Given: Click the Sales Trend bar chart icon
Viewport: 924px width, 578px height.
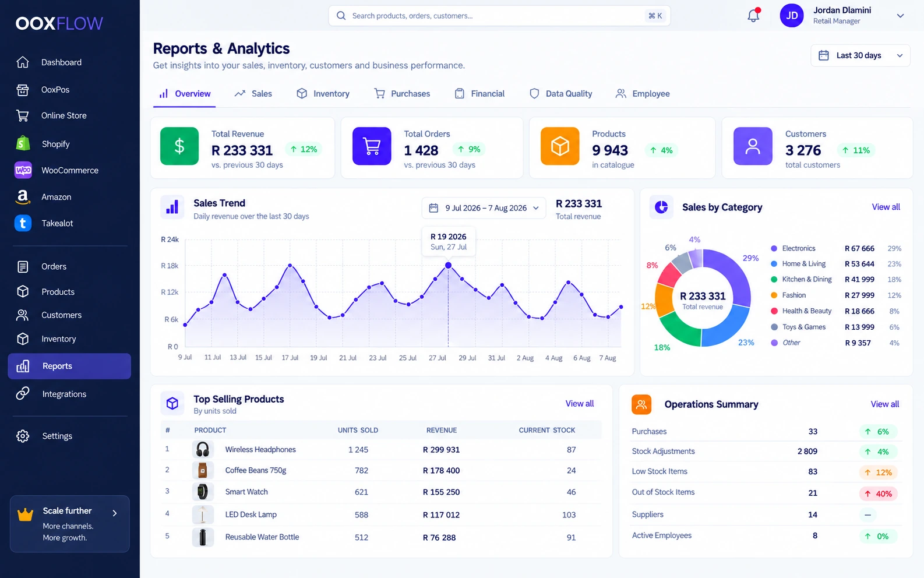Looking at the screenshot, I should pos(172,207).
